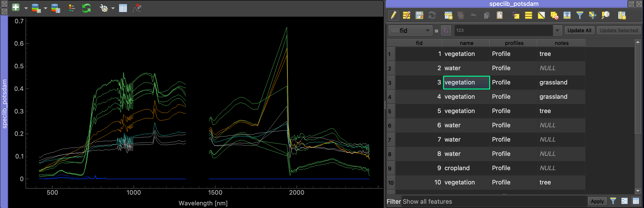Viewport: 644px width, 208px height.
Task: Click the cut scissors icon
Action: tap(473, 15)
